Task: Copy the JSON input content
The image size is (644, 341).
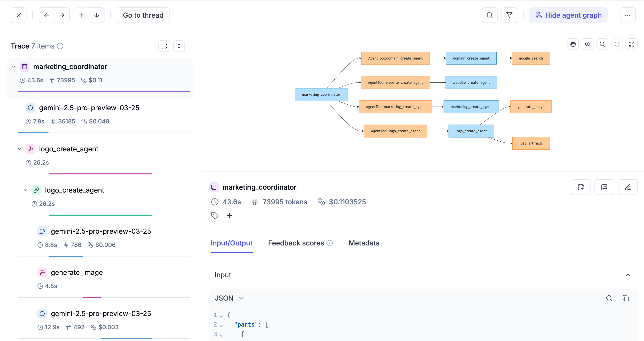Action: coord(626,298)
